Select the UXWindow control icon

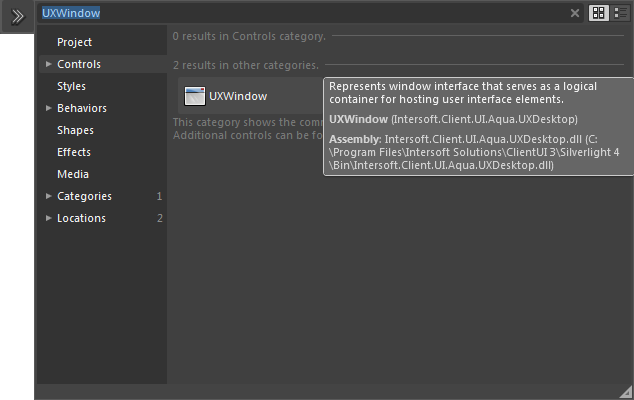(x=194, y=96)
